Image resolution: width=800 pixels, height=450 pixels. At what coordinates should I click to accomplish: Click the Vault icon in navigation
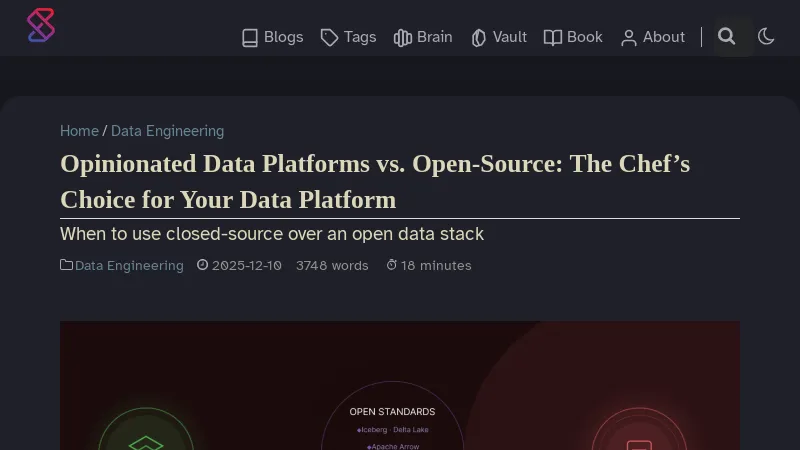[x=479, y=38]
